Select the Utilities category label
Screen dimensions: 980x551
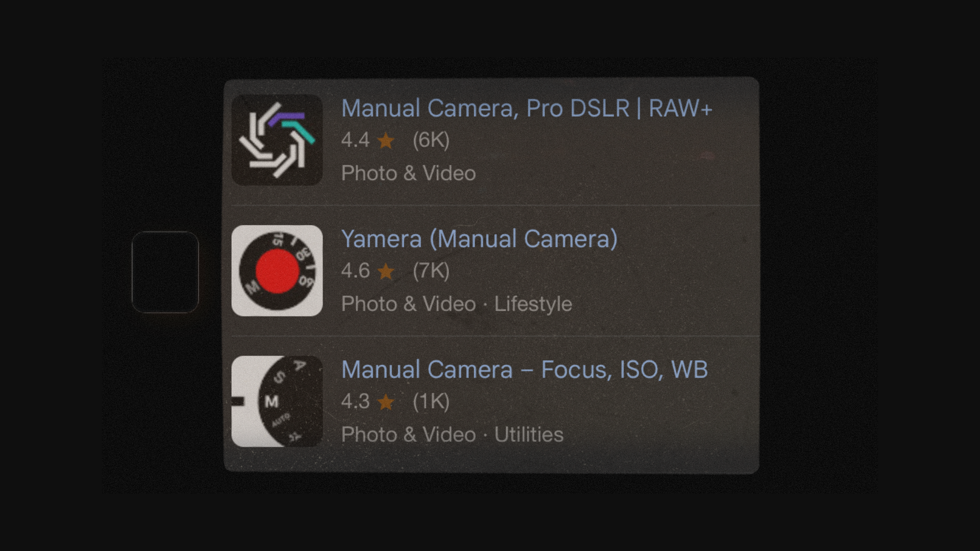point(529,435)
